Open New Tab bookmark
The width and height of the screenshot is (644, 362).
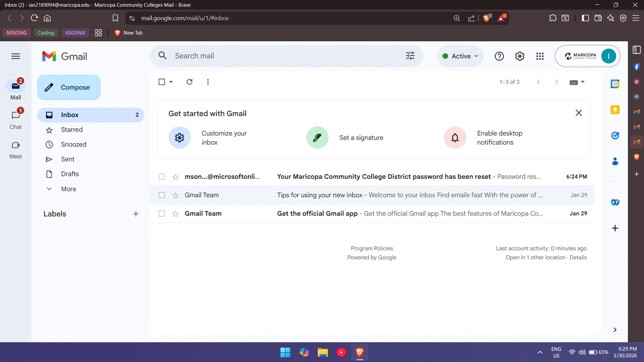point(129,33)
